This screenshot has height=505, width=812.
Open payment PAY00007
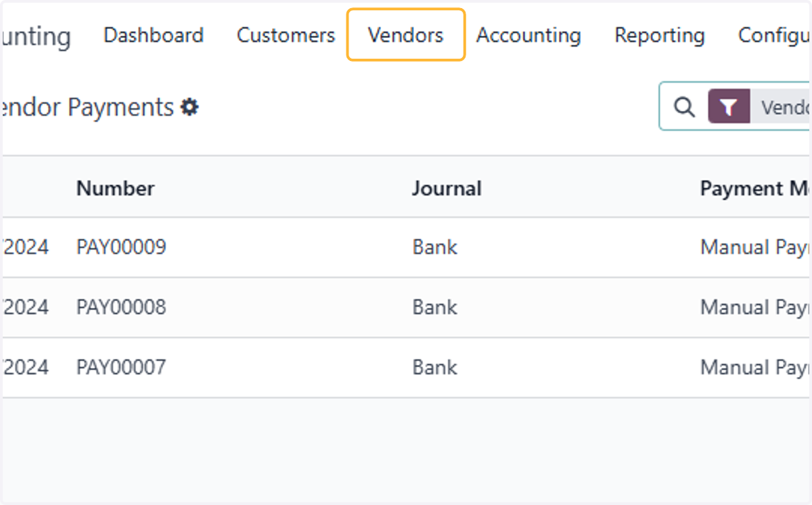pyautogui.click(x=121, y=368)
